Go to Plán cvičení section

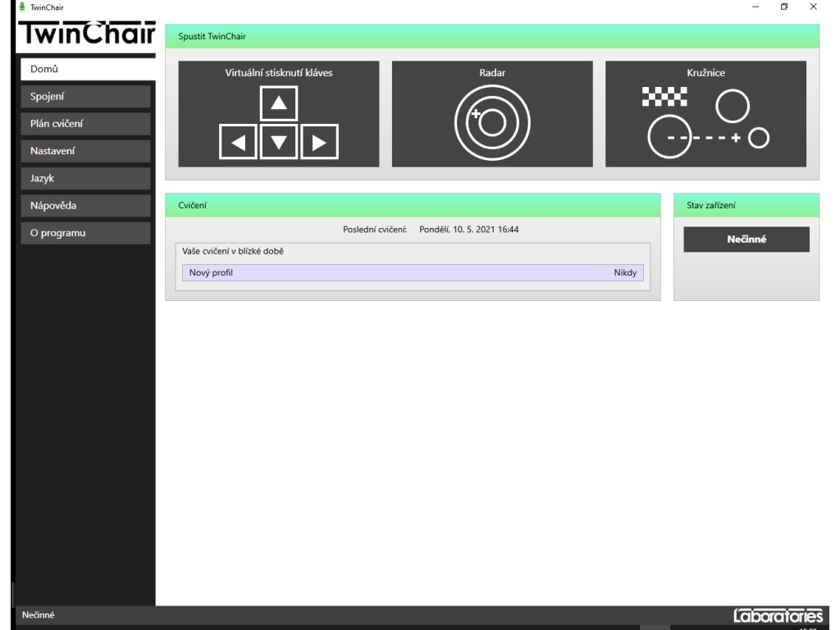pos(85,124)
